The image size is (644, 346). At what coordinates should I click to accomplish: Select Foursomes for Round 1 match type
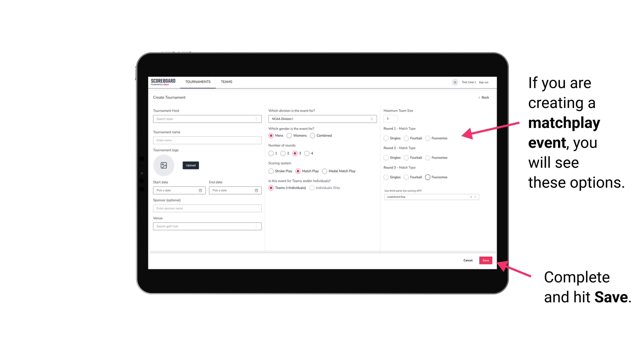(428, 138)
